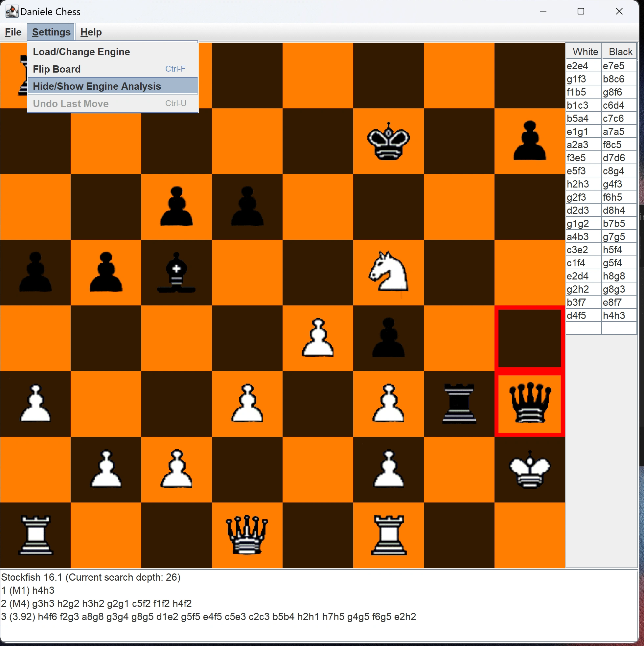Select move cell h2h3
Screen dimensions: 644x646
point(584,184)
